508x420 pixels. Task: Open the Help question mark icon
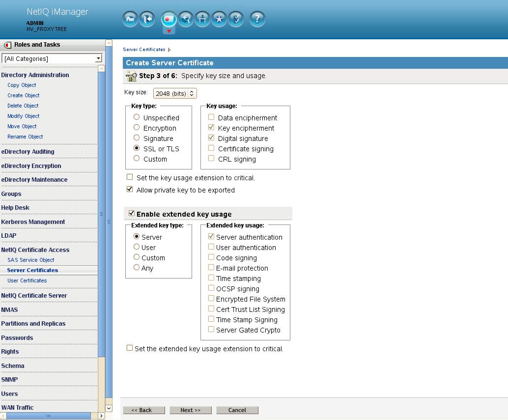(x=257, y=19)
